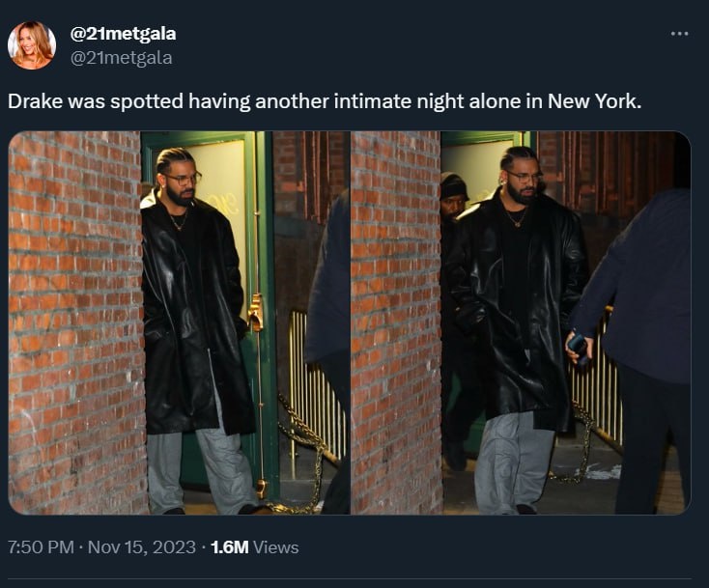Click the brick wall in left photo

click(75, 322)
